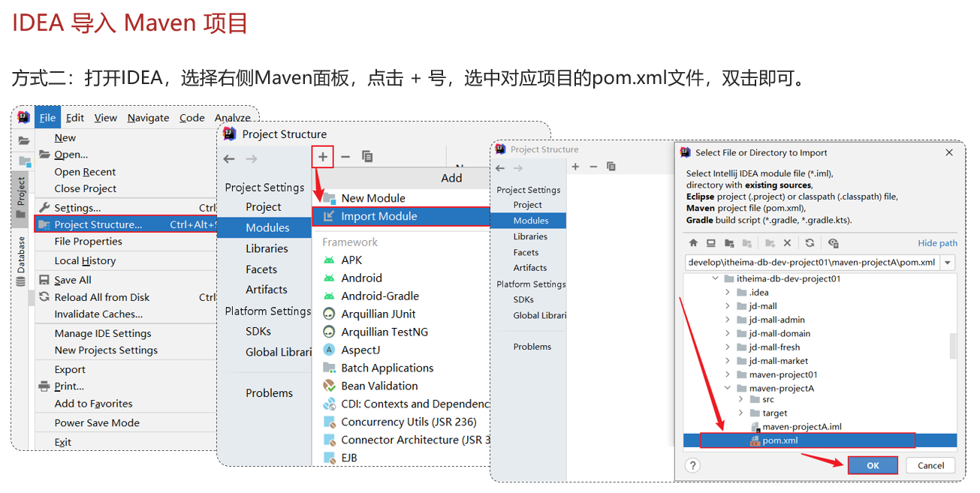Choose Reload All from Disk
Screen dimensions: 980x493
[125, 297]
